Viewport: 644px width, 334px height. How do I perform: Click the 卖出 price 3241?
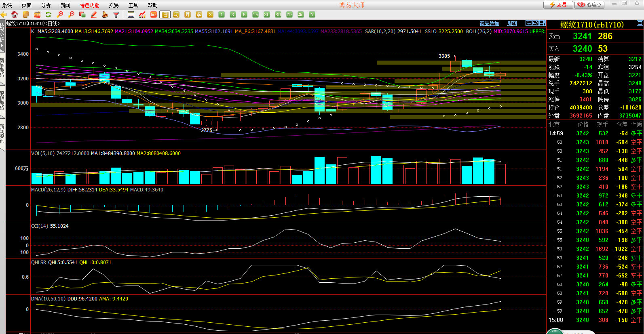582,36
